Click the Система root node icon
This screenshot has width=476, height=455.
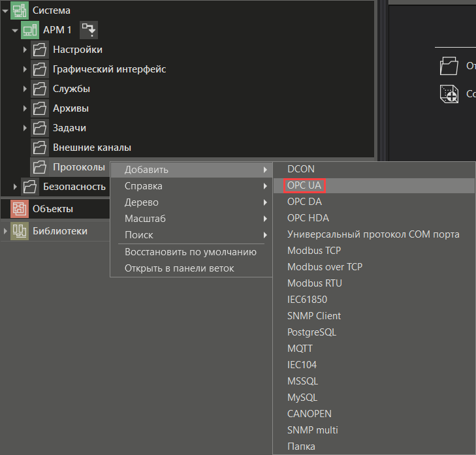[20, 10]
